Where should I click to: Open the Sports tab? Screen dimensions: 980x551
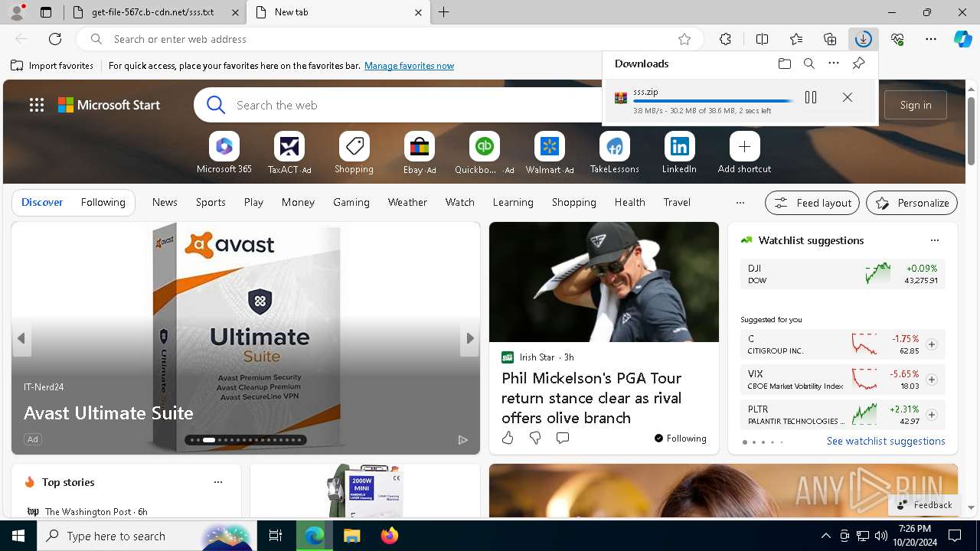(x=211, y=202)
